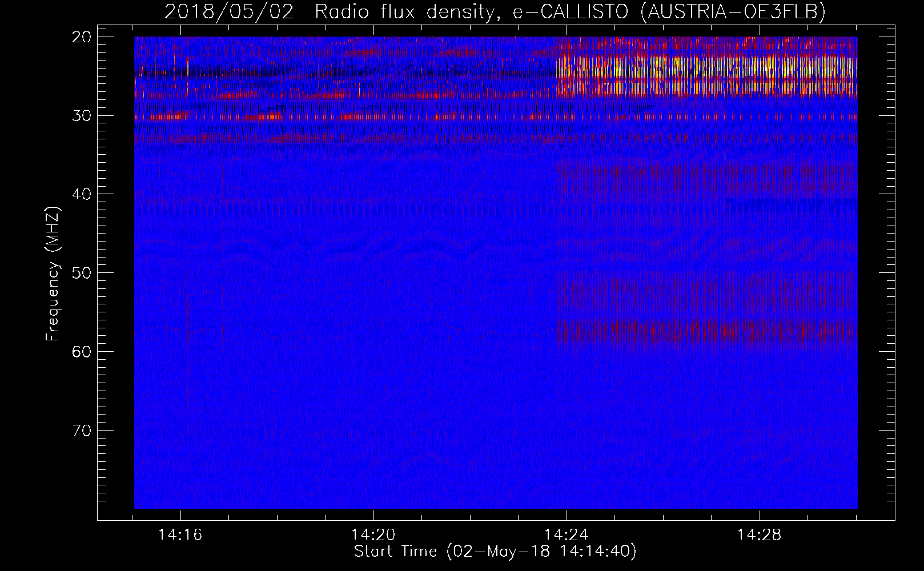Click the 14:16 time tick label
Screen dimensions: 924x571
coord(180,535)
